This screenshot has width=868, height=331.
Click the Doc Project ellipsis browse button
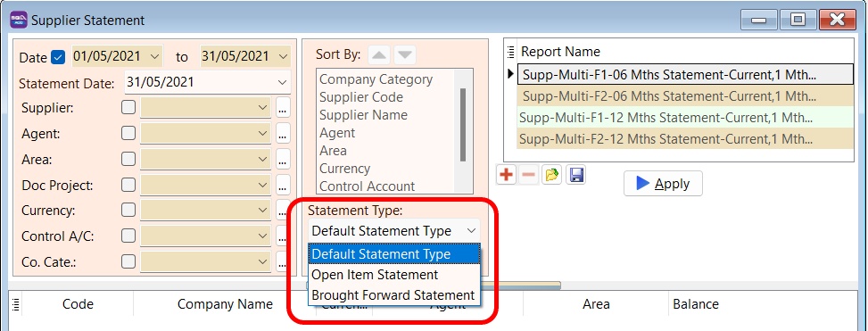coord(283,185)
